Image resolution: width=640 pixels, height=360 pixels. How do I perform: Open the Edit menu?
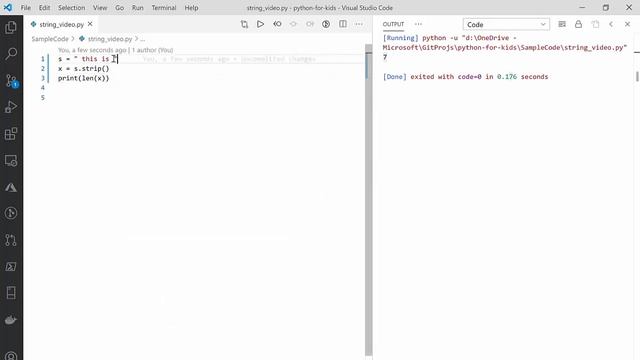pos(44,8)
